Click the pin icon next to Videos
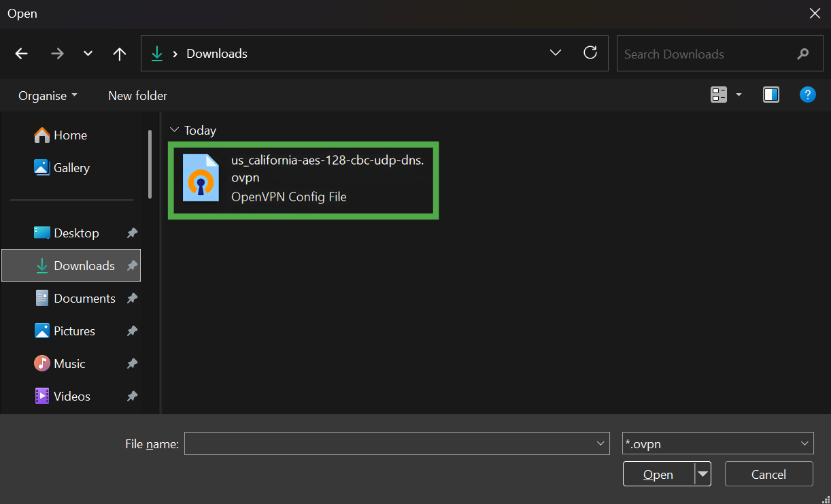Image resolution: width=831 pixels, height=504 pixels. [132, 397]
